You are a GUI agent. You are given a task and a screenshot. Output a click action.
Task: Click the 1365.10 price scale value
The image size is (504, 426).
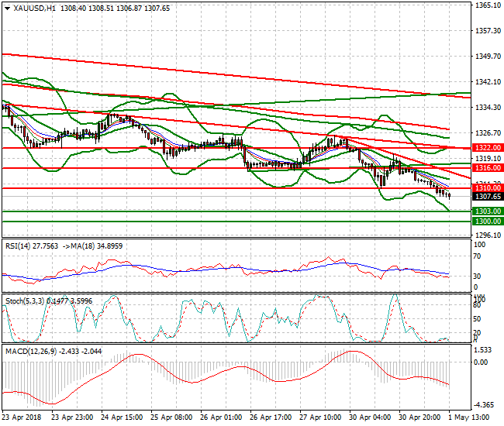coord(488,5)
